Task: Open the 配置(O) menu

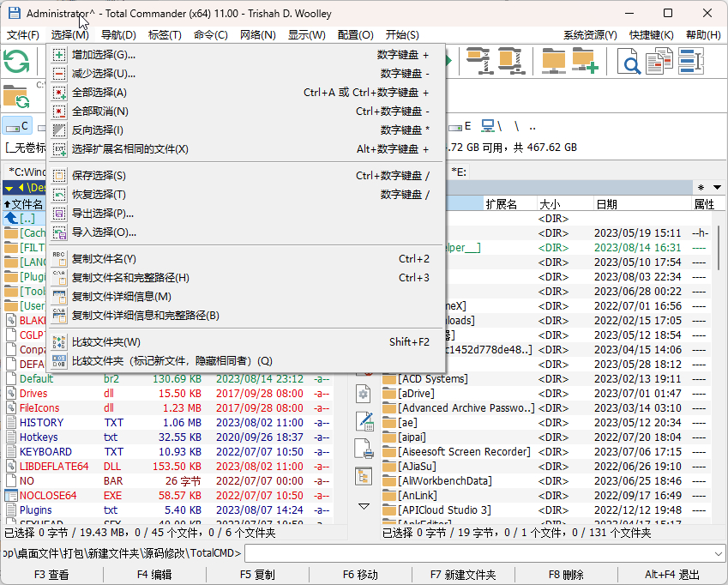Action: (x=356, y=35)
